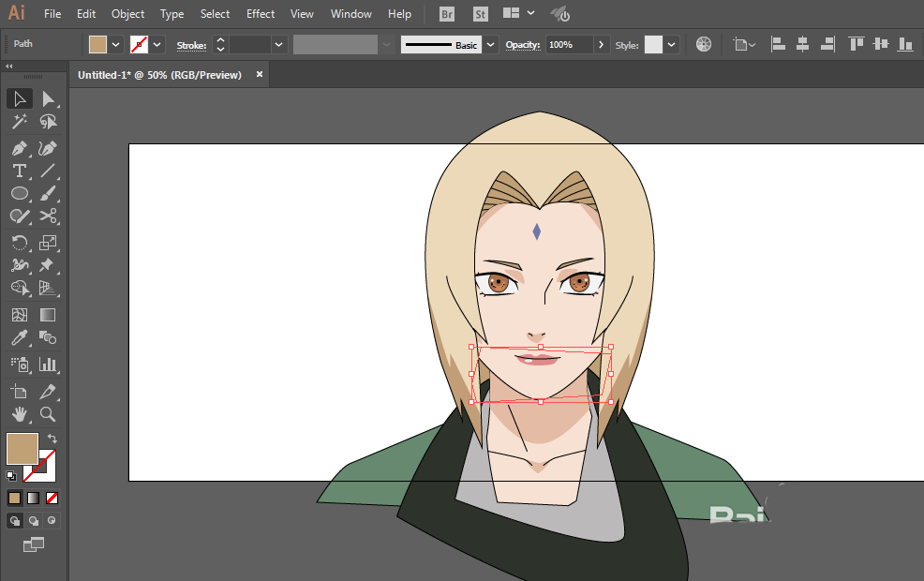Viewport: 924px width, 581px height.
Task: Select the Paintbrush tool
Action: 48,193
